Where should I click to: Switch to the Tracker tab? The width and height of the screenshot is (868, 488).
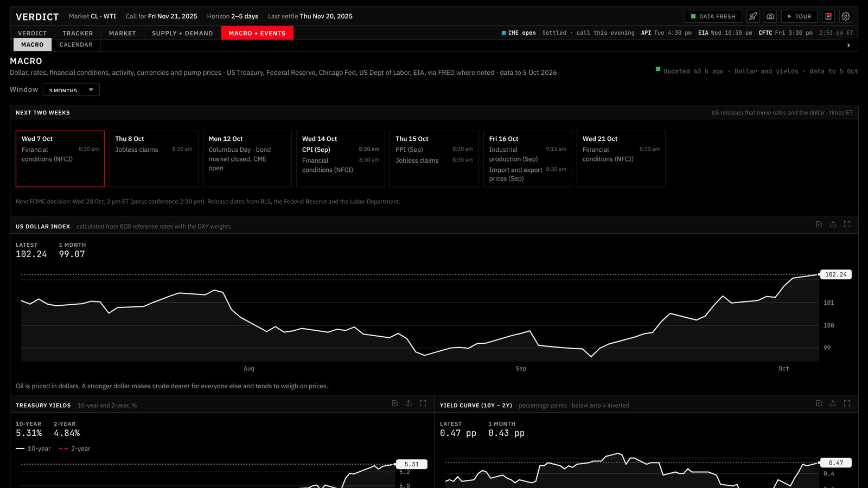click(x=78, y=33)
